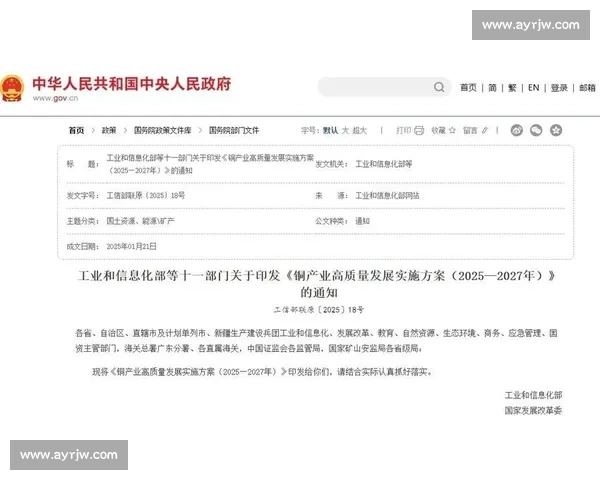600x480 pixels.
Task: Click the 主题分类 label in the info table
Action: [83, 221]
